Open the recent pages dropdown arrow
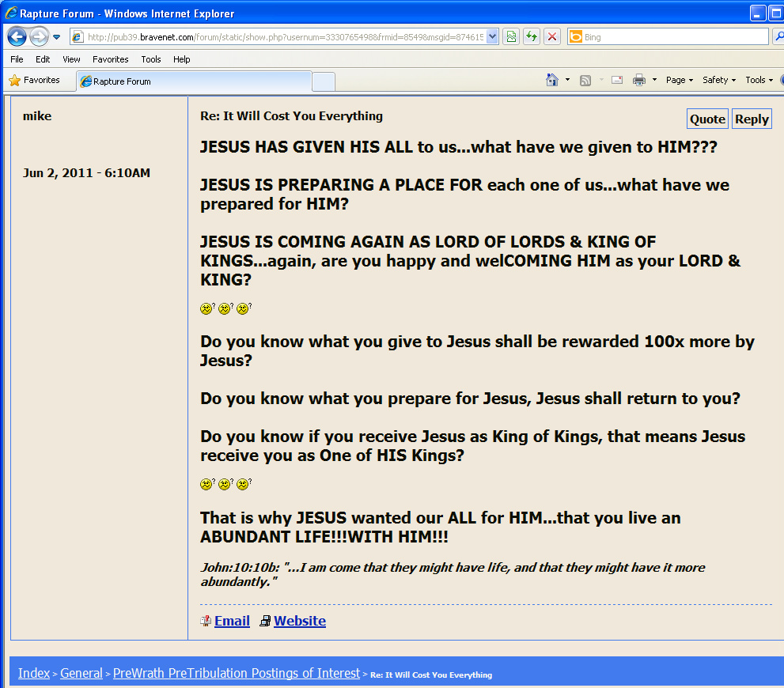 point(56,37)
